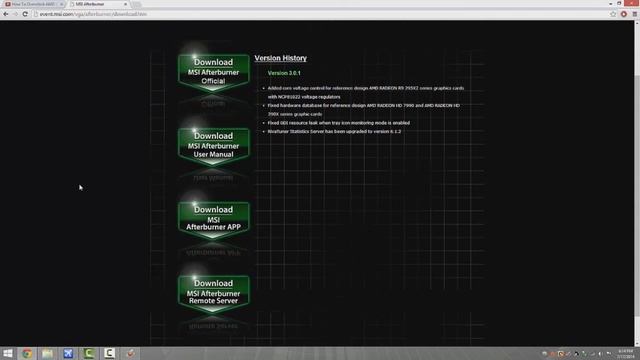This screenshot has height=360, width=640.
Task: Click the volume icon in system tray
Action: click(x=600, y=354)
